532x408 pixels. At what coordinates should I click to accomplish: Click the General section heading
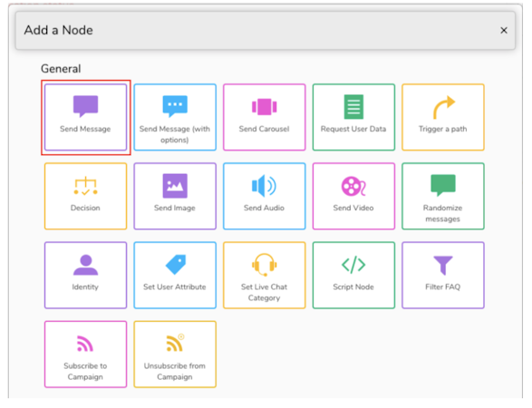point(61,69)
